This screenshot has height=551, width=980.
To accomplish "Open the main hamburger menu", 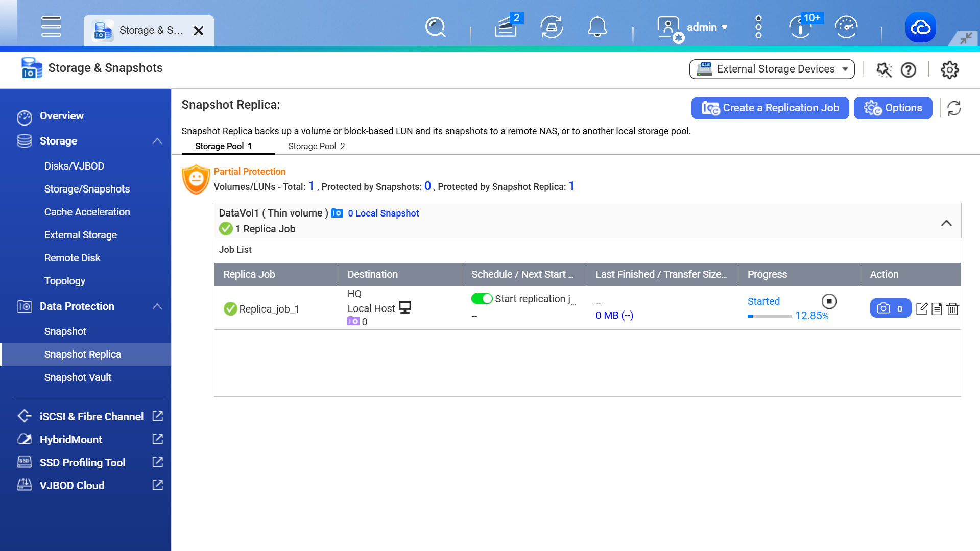I will pos(51,27).
